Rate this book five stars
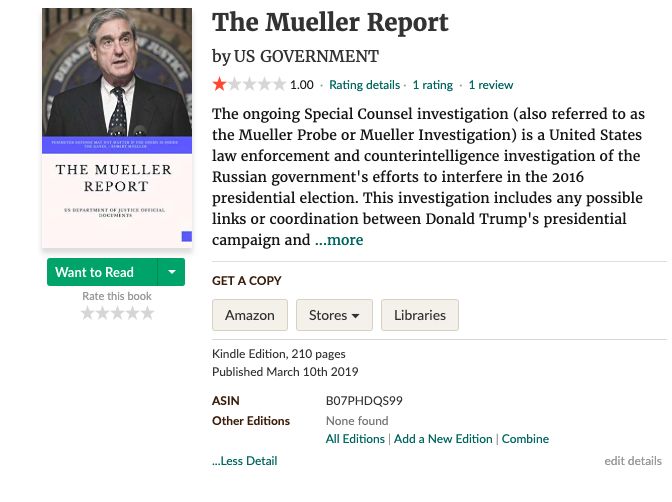This screenshot has height=502, width=672. tap(147, 313)
